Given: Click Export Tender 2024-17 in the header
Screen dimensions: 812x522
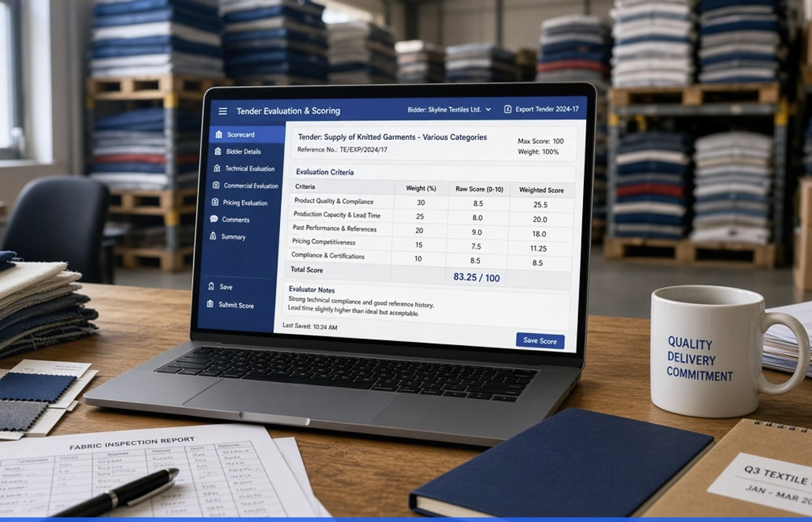Looking at the screenshot, I should coord(541,109).
